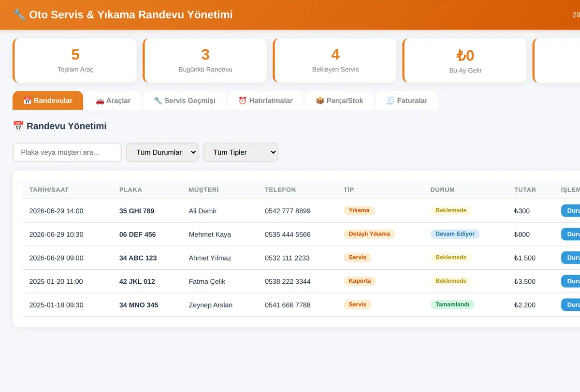Click the date 2025-01-18 09:30
This screenshot has height=392, width=580.
tap(56, 305)
